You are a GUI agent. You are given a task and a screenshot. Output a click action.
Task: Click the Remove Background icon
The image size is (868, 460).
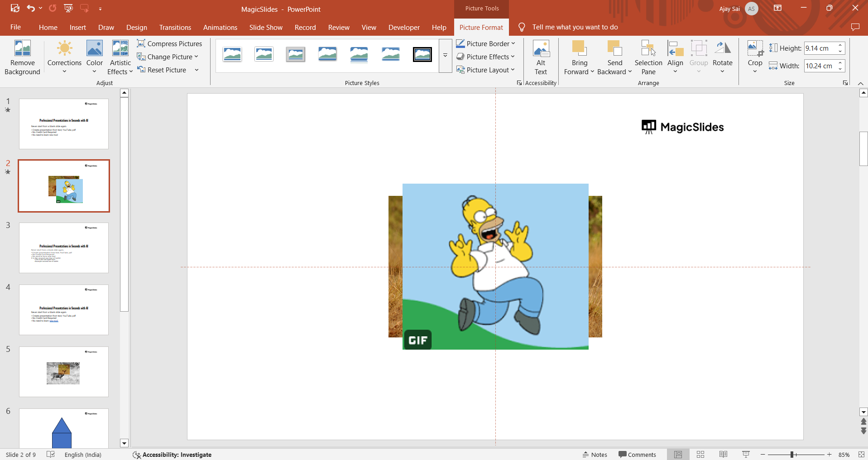pos(22,48)
